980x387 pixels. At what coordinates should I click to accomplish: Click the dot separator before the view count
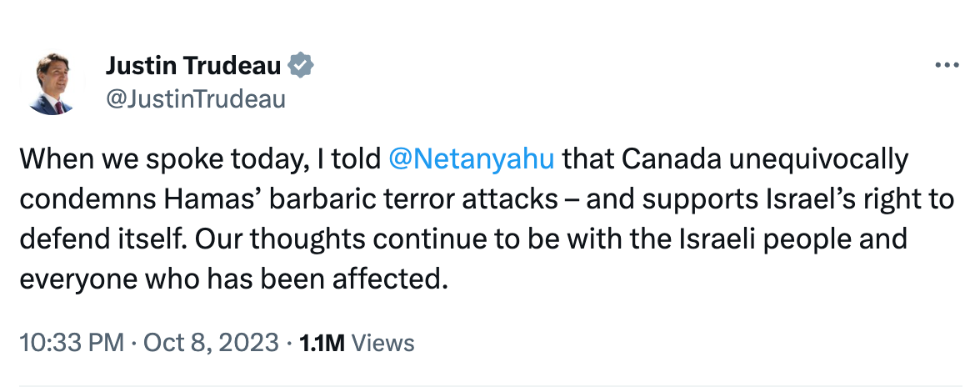(288, 342)
